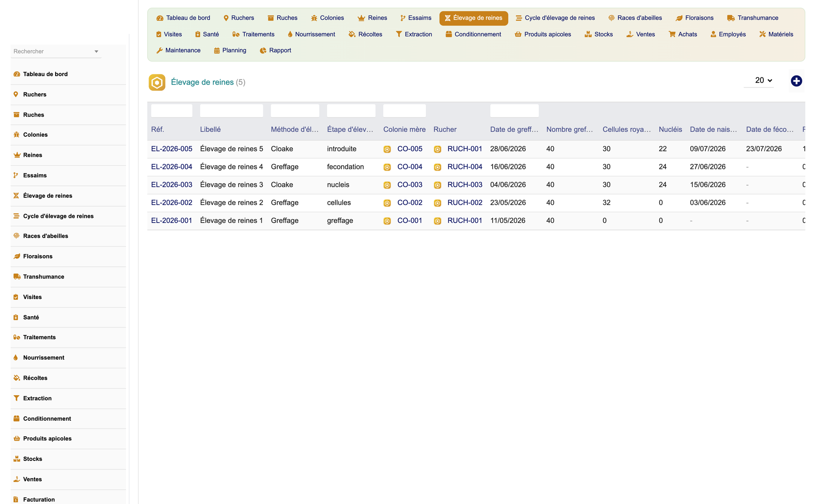Click the Date de greffage filter input field
Image resolution: width=814 pixels, height=504 pixels.
(514, 111)
